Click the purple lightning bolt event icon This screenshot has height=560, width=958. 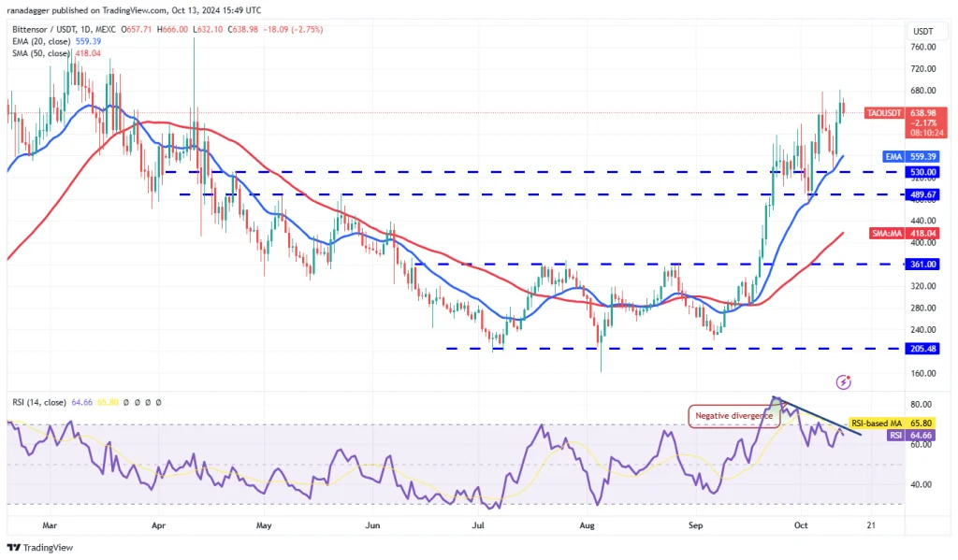click(x=843, y=382)
